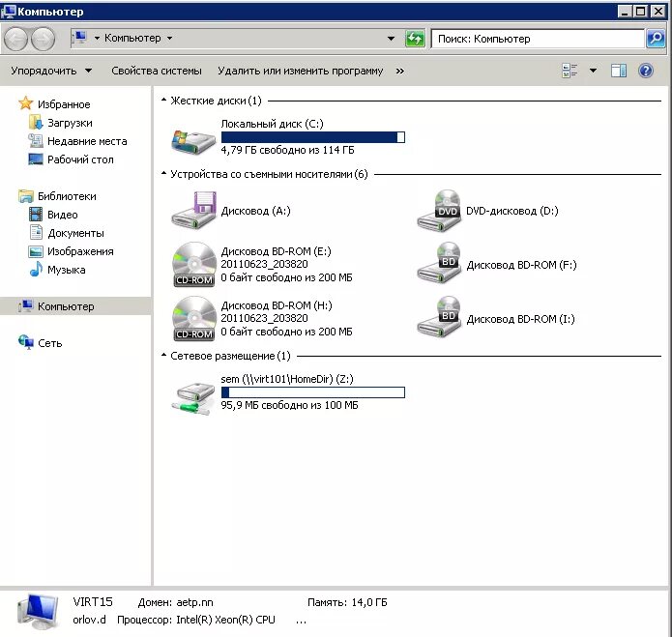Expand address bar history dropdown
This screenshot has width=672, height=637.
click(391, 39)
